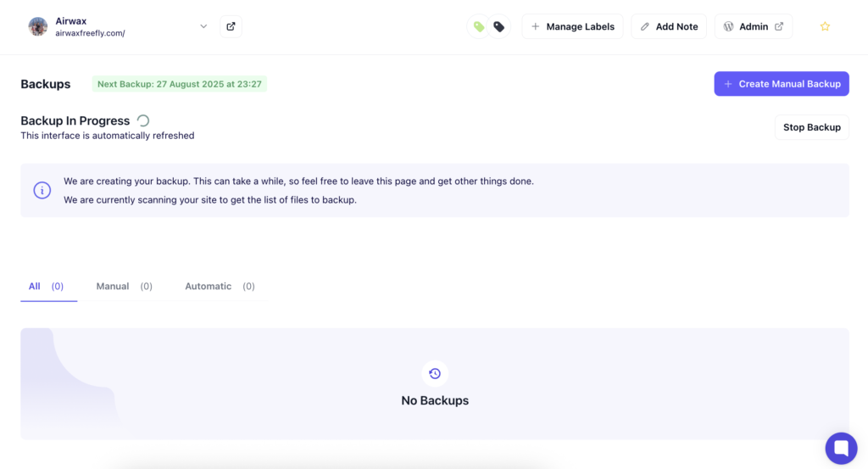Click "We are creating your backup" message
Screen dimensions: 868x469
pyautogui.click(x=299, y=181)
